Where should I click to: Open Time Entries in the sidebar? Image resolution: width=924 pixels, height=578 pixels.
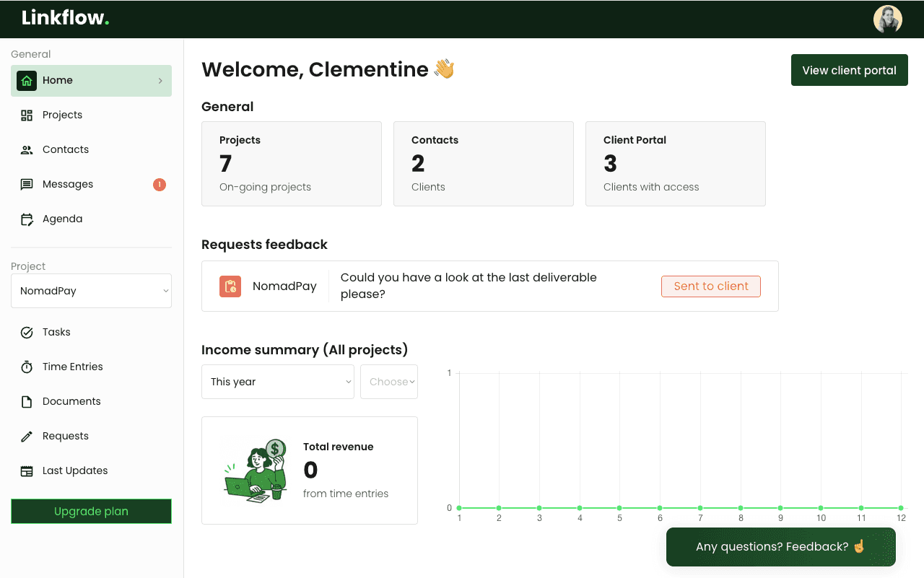coord(91,367)
